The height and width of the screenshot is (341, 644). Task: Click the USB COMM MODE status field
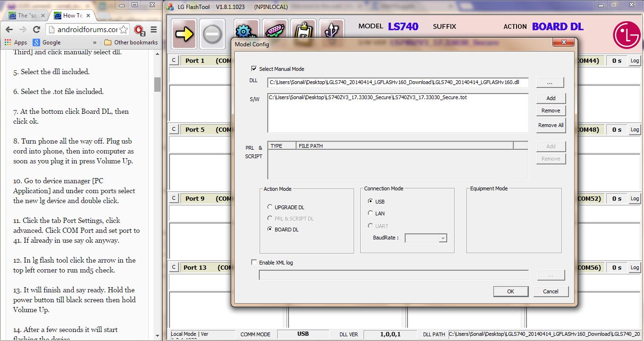303,334
